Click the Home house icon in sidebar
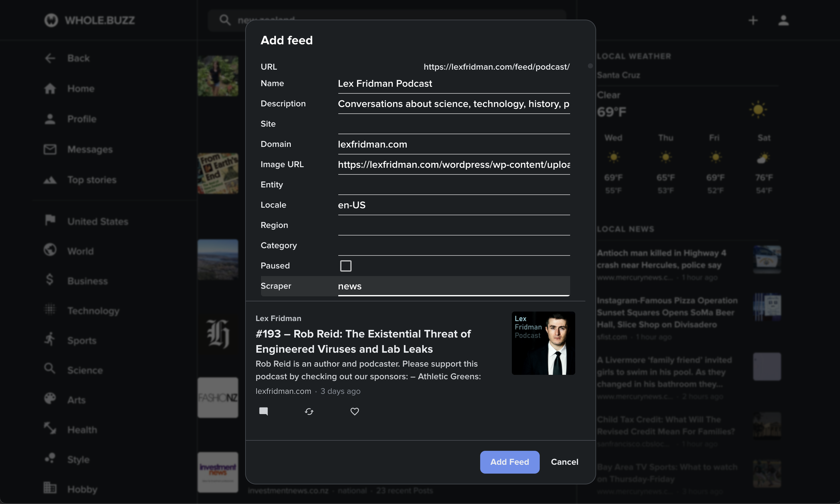This screenshot has height=504, width=840. tap(50, 88)
